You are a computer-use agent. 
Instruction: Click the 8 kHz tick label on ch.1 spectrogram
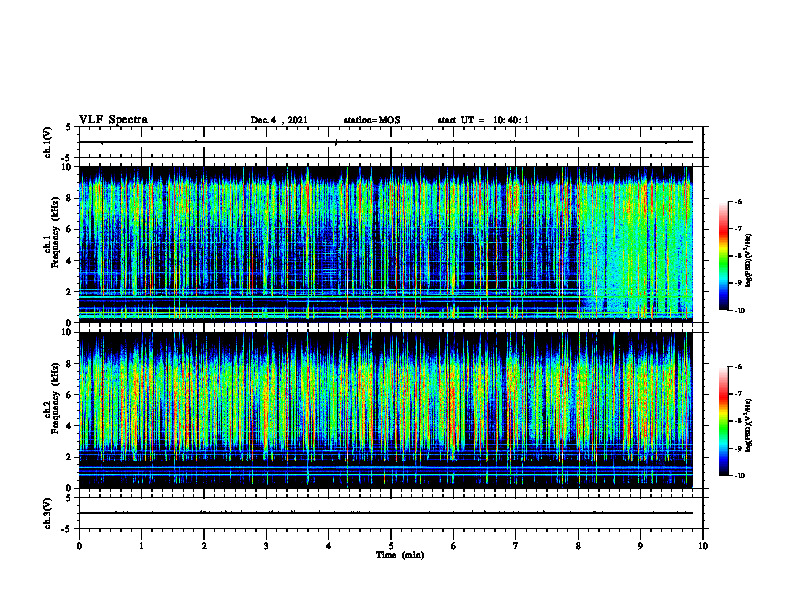click(x=70, y=198)
